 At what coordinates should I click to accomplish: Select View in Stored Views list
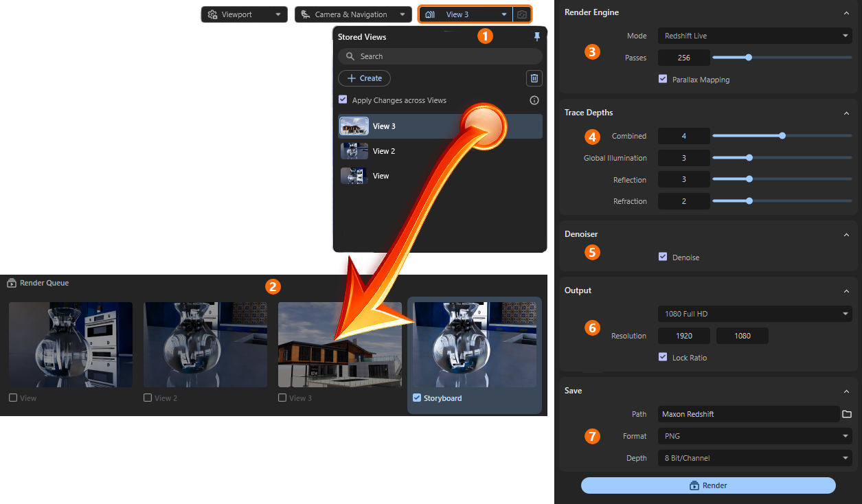(x=440, y=176)
